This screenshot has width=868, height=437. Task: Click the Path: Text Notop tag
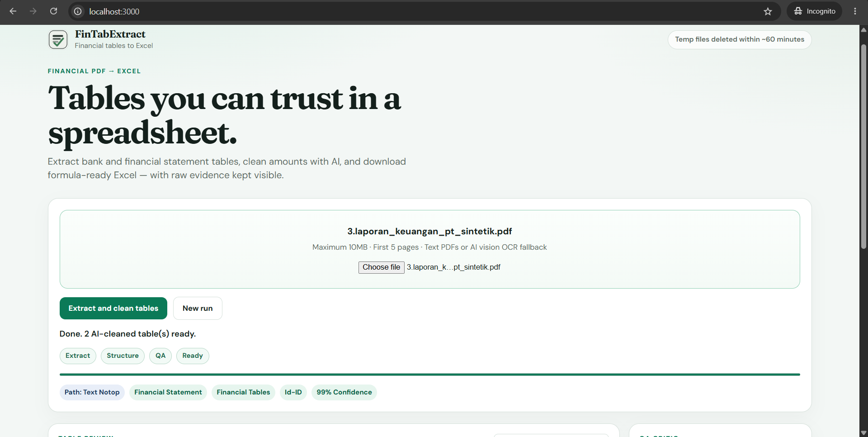click(92, 392)
